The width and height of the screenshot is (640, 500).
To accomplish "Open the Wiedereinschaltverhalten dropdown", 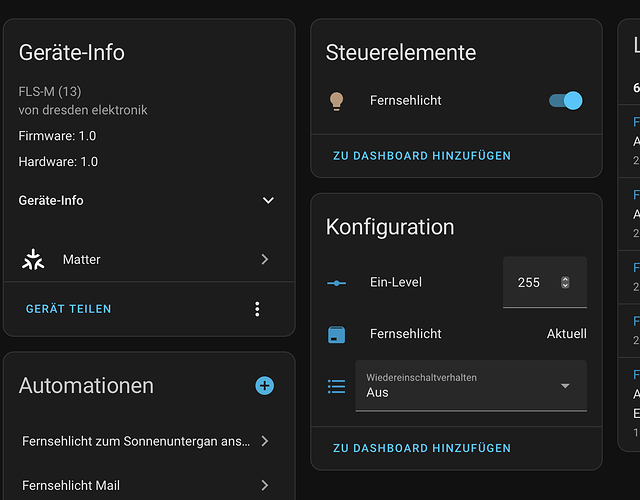I will 471,386.
